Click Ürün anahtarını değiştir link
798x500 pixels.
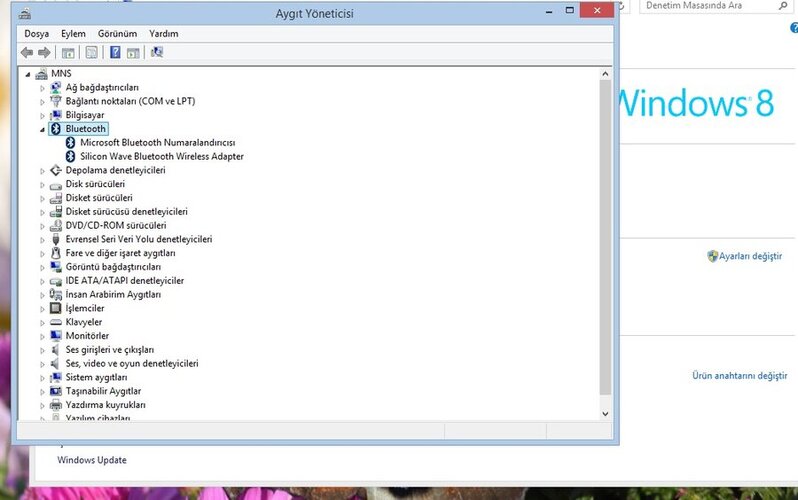739,376
